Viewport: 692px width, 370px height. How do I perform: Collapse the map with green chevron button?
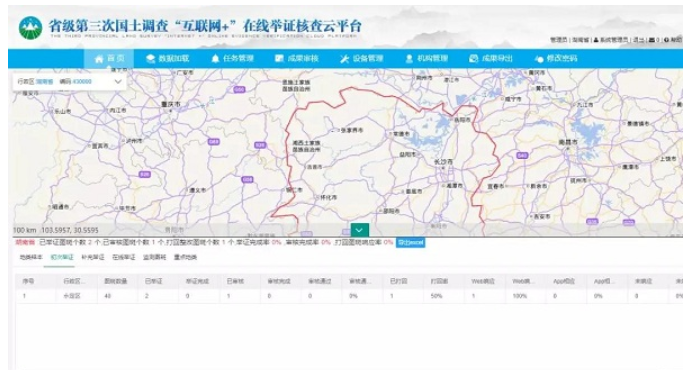click(359, 230)
